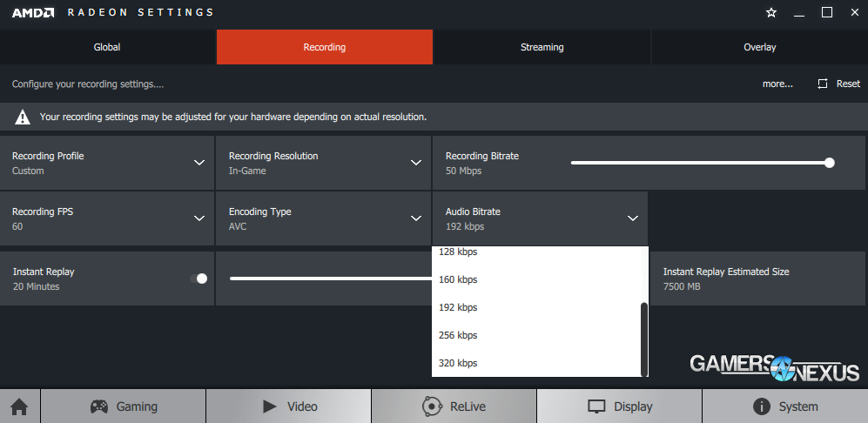Open the Overlay tab
The width and height of the screenshot is (868, 423).
click(759, 47)
